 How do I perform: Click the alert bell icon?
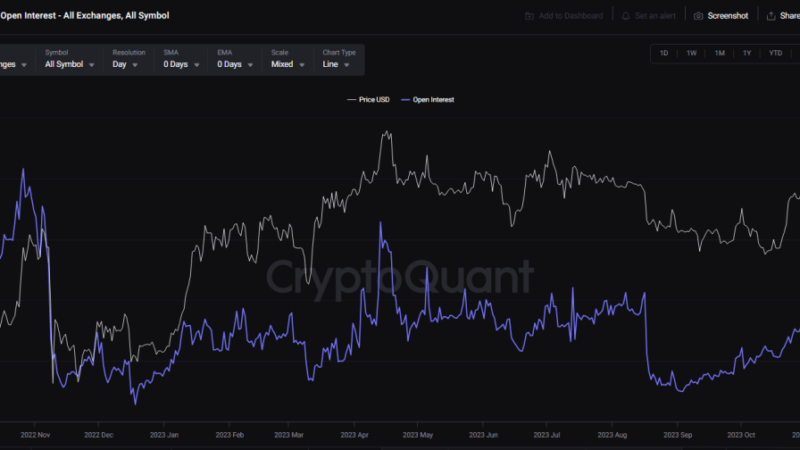pyautogui.click(x=626, y=16)
